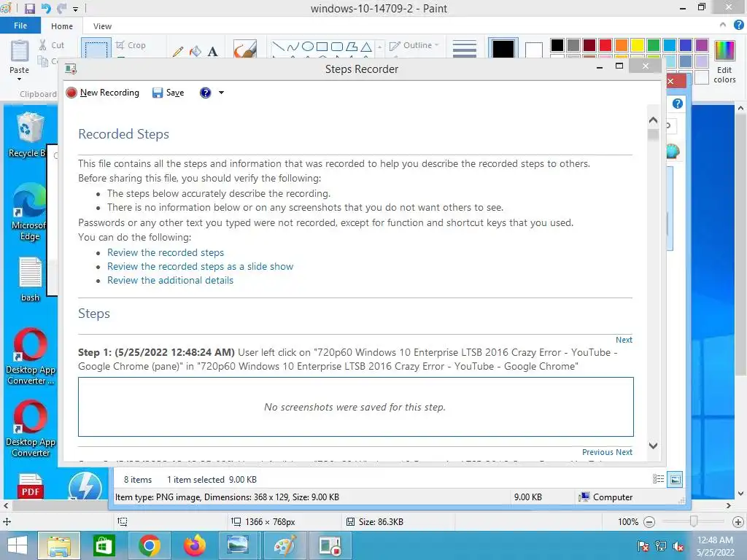The image size is (747, 560).
Task: Pick the orange color swatch in palette
Action: coord(622,45)
